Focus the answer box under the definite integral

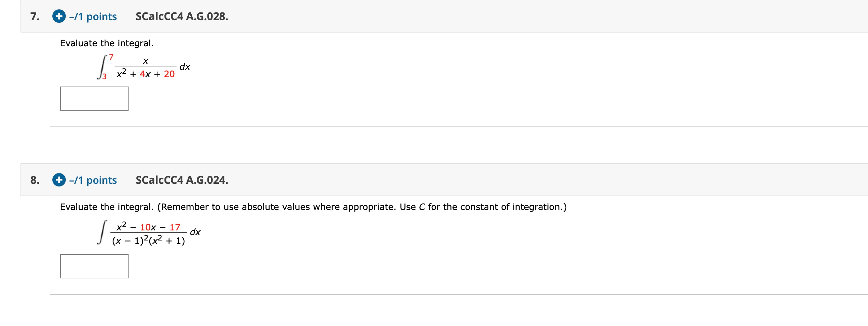94,99
